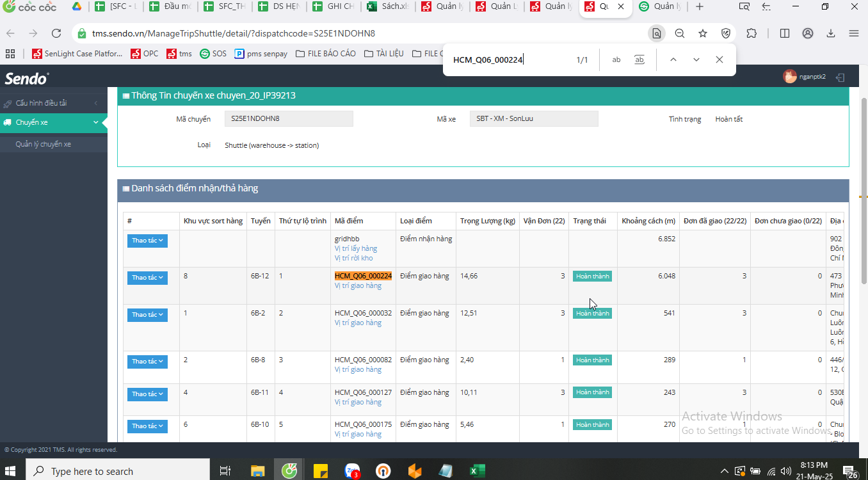The image size is (868, 480).
Task: Open browser shield protection icon
Action: [726, 33]
